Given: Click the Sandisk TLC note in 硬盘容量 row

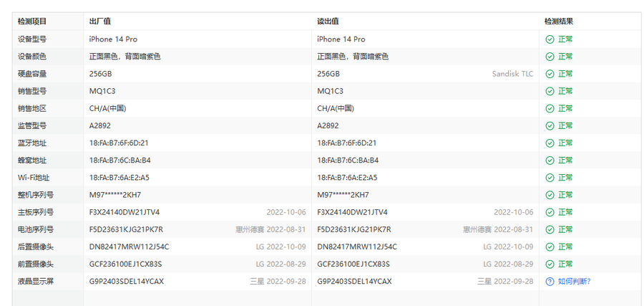Looking at the screenshot, I should [512, 74].
